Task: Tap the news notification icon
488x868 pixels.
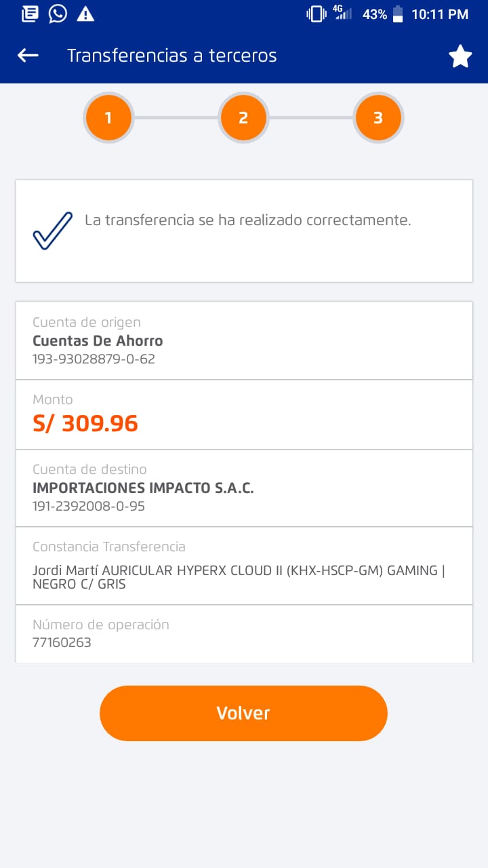Action: (x=30, y=14)
